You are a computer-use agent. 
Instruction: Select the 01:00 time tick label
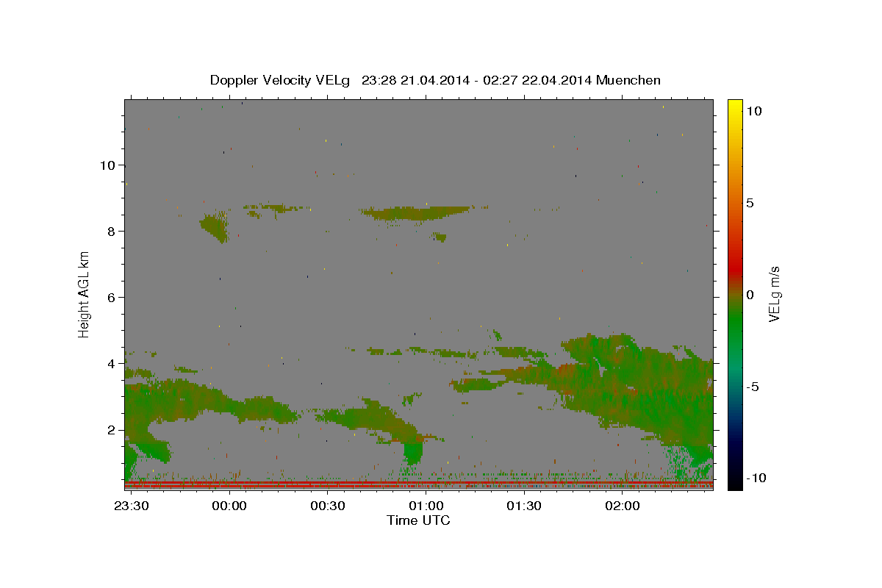pyautogui.click(x=426, y=506)
